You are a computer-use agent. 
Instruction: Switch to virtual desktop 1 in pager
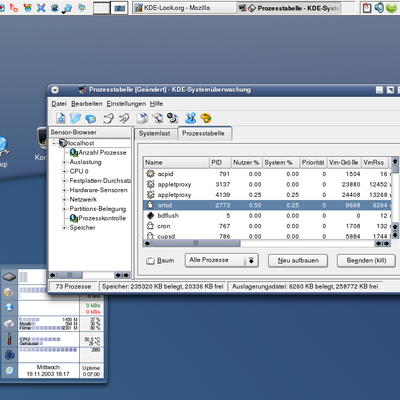click(x=101, y=8)
